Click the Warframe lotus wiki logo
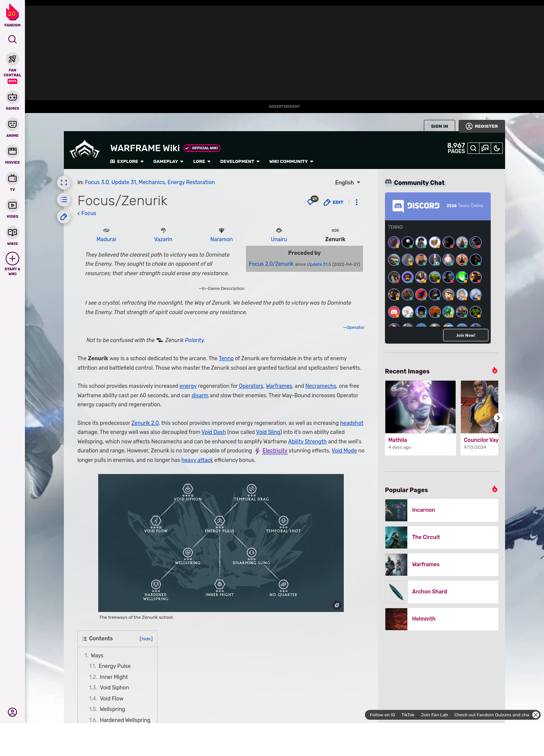The width and height of the screenshot is (544, 756). point(85,150)
